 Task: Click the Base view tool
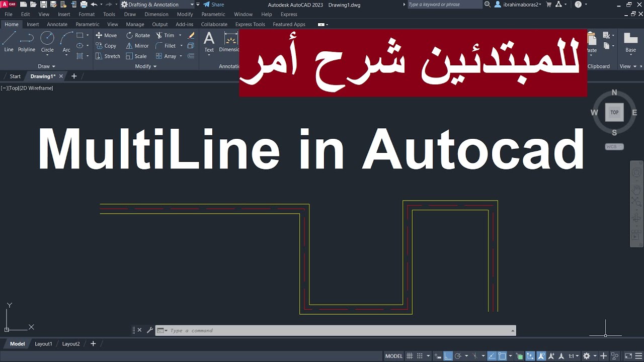click(630, 42)
